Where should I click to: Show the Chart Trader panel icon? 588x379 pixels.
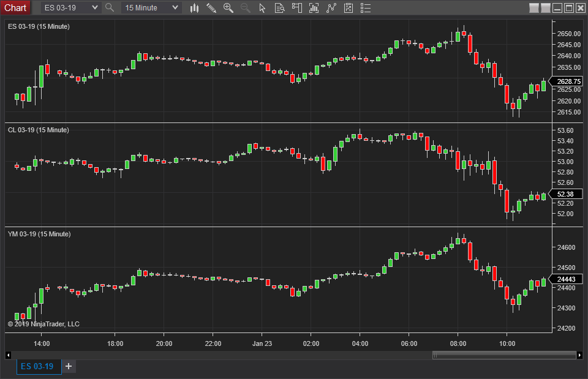(x=296, y=8)
